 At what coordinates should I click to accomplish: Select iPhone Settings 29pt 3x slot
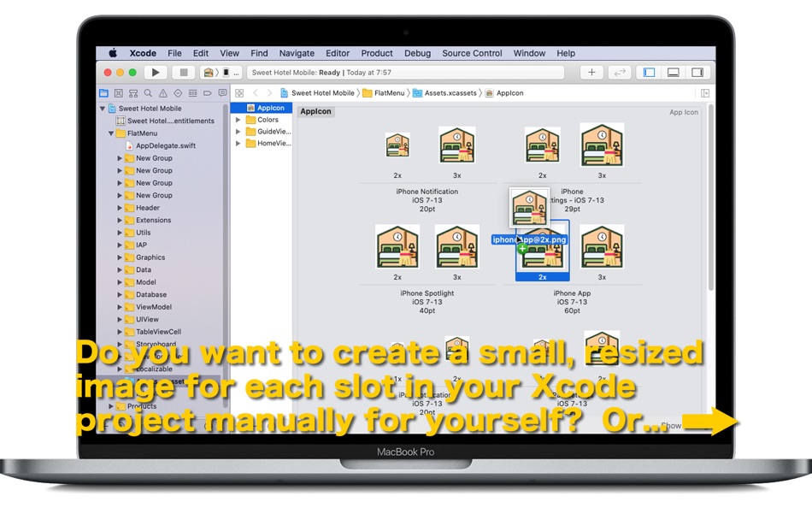[x=602, y=145]
